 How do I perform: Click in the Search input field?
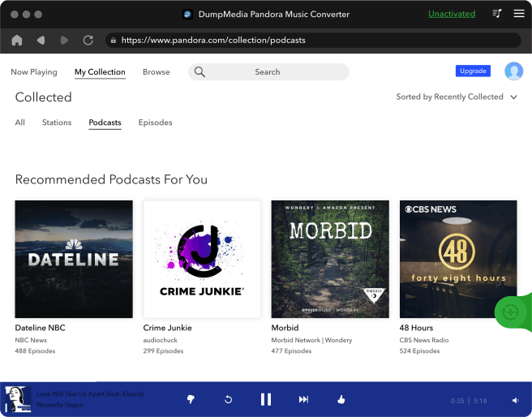tap(268, 72)
